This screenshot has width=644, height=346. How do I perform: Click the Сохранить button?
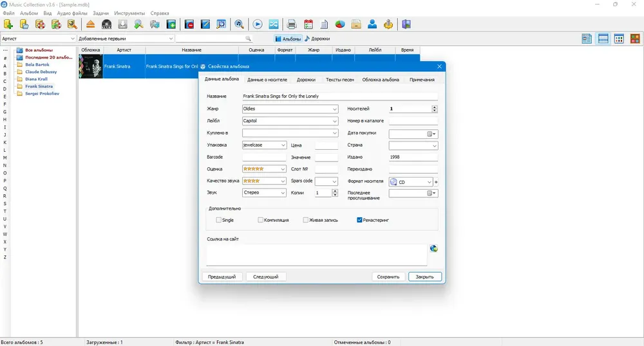388,277
